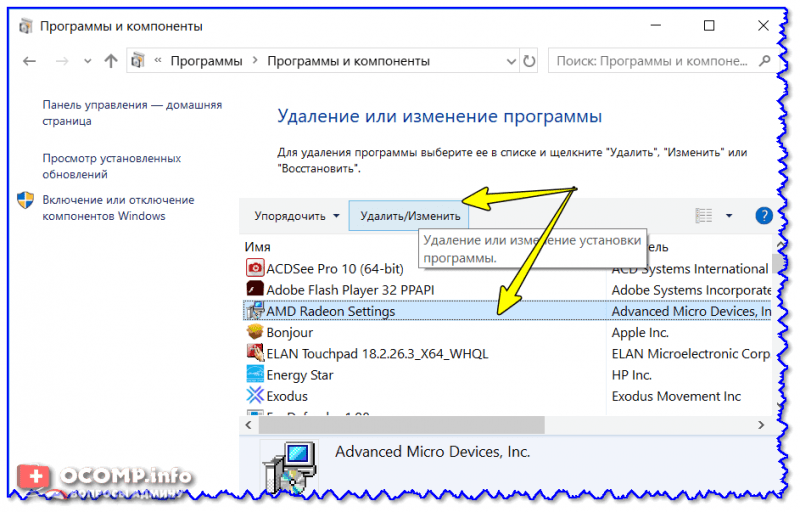Image resolution: width=800 pixels, height=512 pixels.
Task: Select Программы и компоненты breadcrumb
Action: (x=348, y=61)
